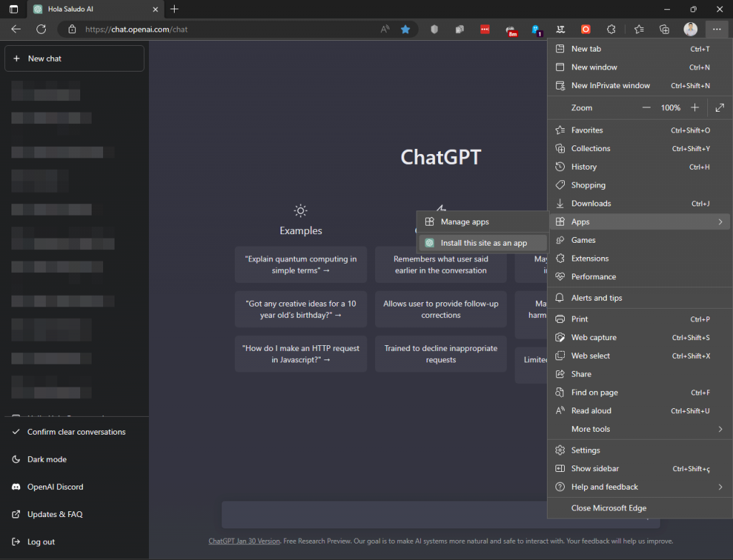Image resolution: width=733 pixels, height=560 pixels.
Task: Open a New InPrivate window
Action: (639, 86)
